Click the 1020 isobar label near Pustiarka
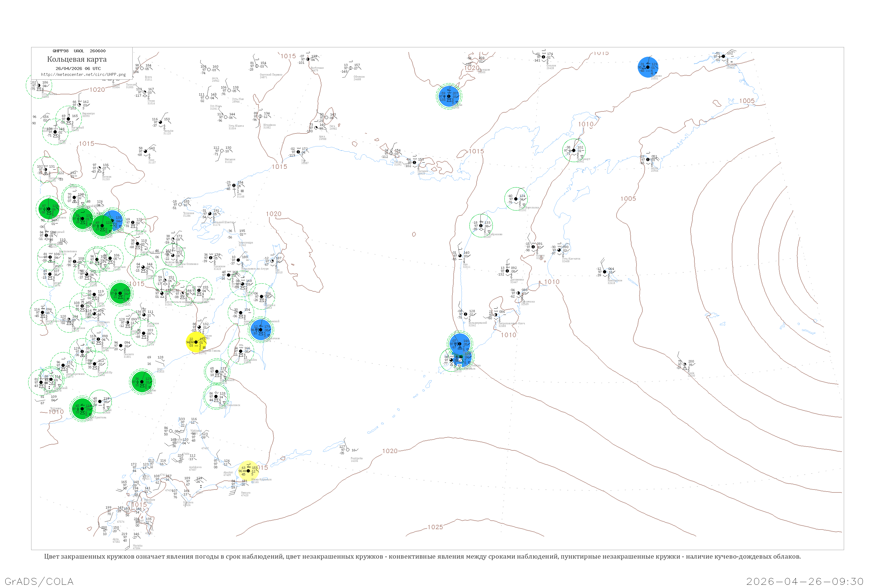The height and width of the screenshot is (588, 882). (x=390, y=451)
